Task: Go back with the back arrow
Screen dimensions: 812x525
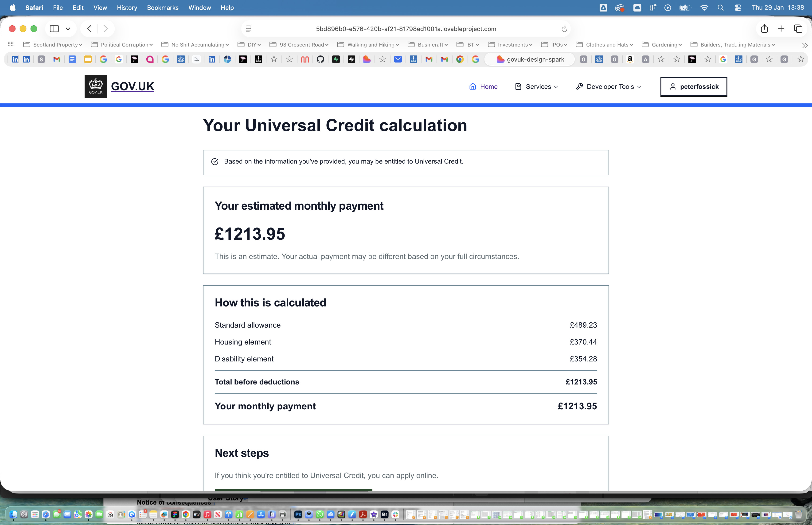Action: (89, 29)
